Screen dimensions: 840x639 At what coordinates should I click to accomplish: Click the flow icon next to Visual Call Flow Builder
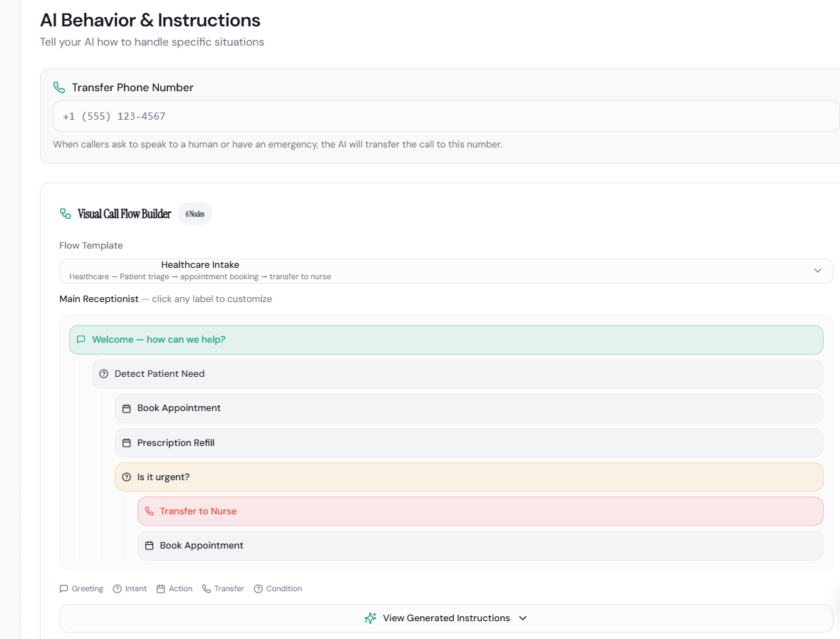click(x=65, y=213)
